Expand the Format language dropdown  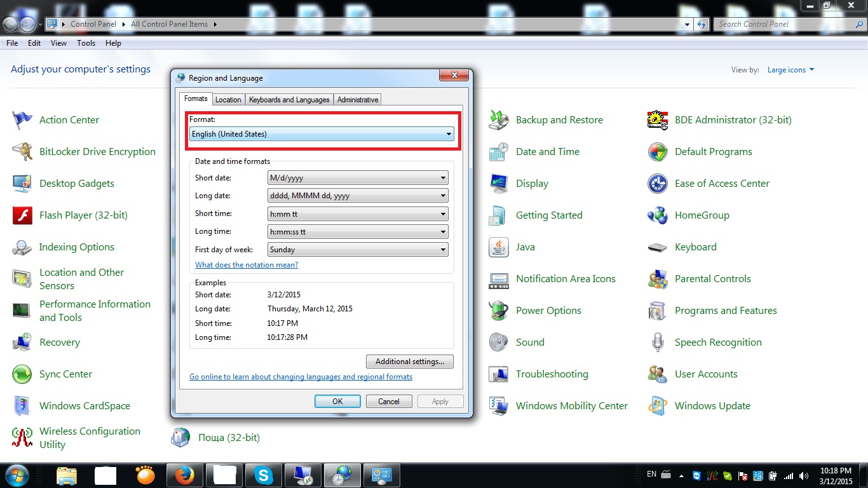coord(322,134)
